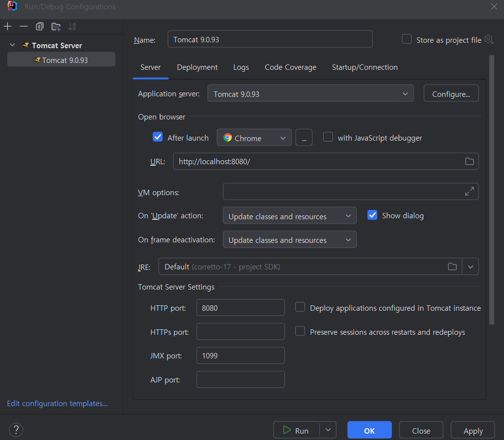Expand the VM options field
Viewport: 504px width, 440px height.
469,191
